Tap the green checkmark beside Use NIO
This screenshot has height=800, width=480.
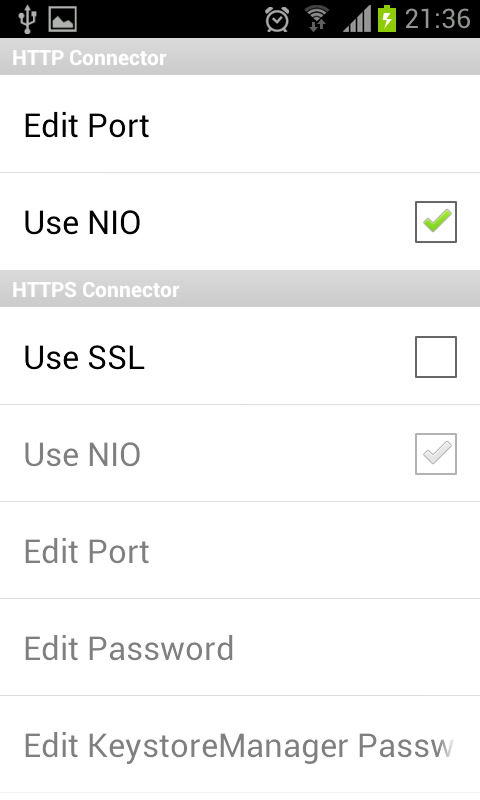pyautogui.click(x=437, y=220)
